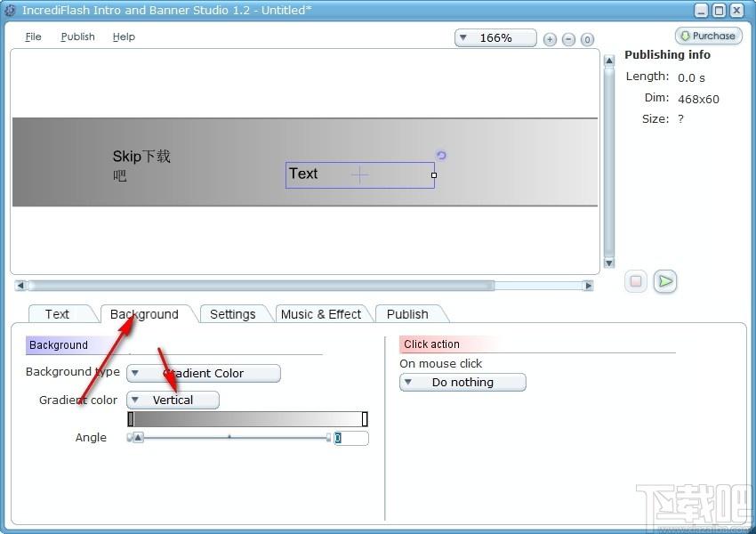Image resolution: width=756 pixels, height=534 pixels.
Task: Click the Text box resize handle
Action: point(434,175)
